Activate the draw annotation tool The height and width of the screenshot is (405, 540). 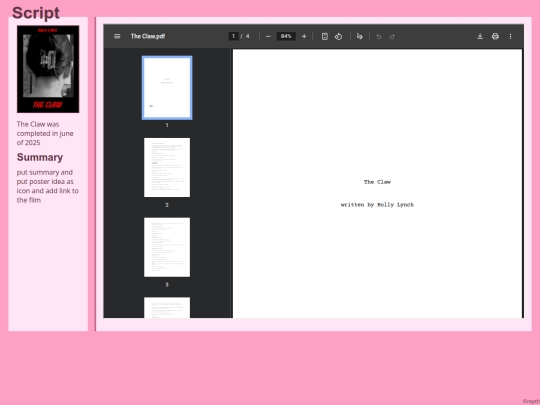[x=360, y=36]
